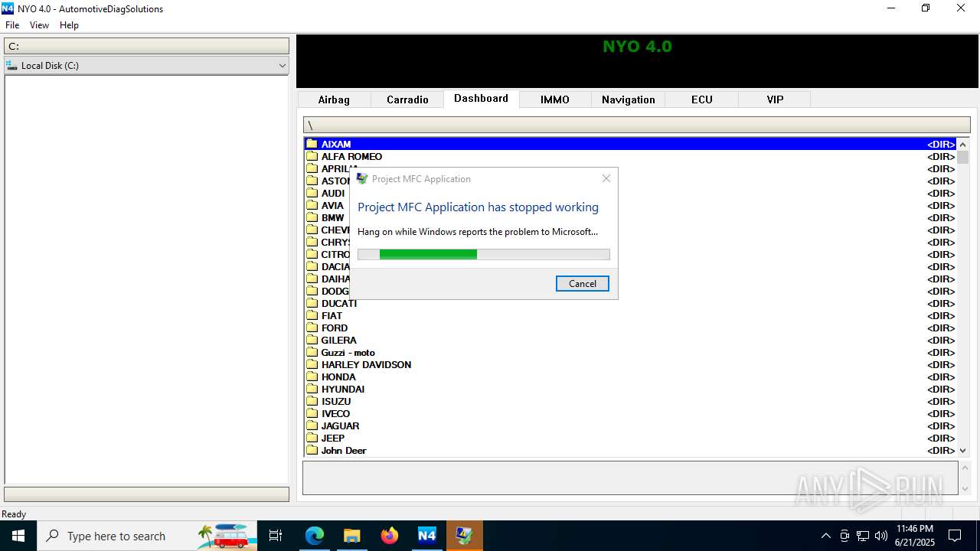Click the taskbar search box
Viewport: 980px width, 551px height.
[147, 536]
